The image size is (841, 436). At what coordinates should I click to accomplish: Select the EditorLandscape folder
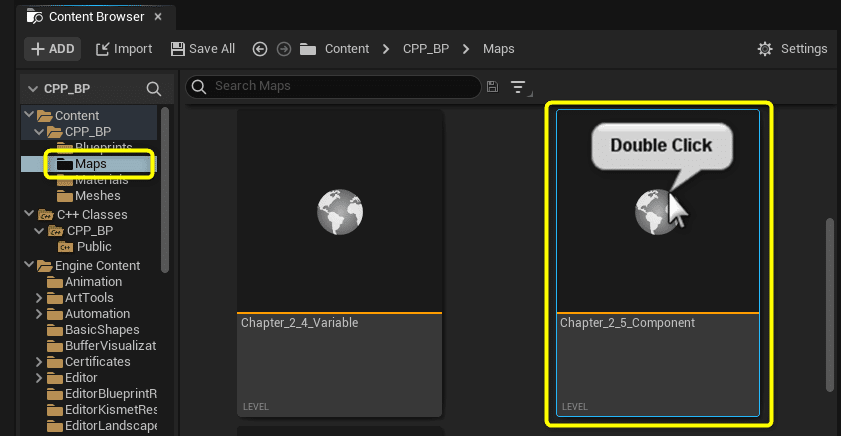pos(102,426)
